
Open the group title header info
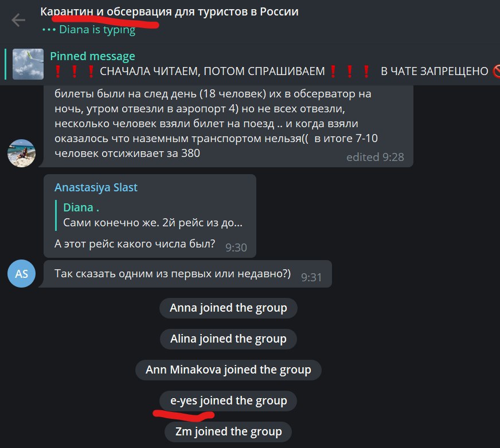coord(169,12)
